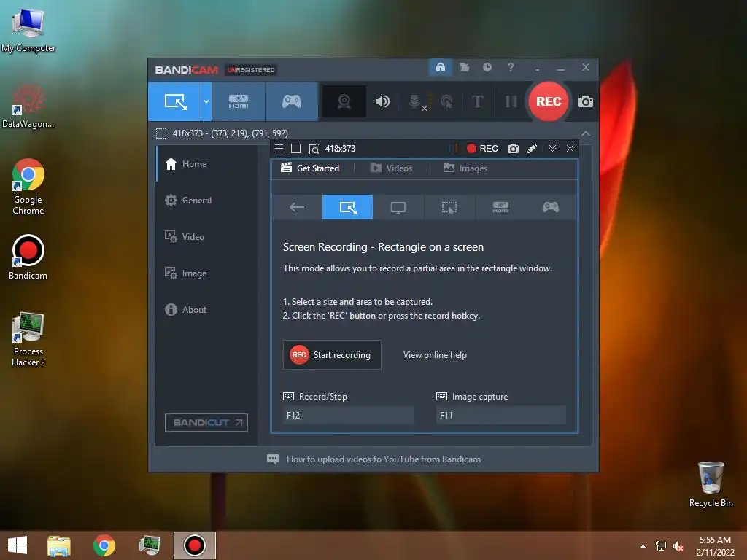The image size is (747, 560).
Task: Open Chrome from the taskbar
Action: coord(104,545)
